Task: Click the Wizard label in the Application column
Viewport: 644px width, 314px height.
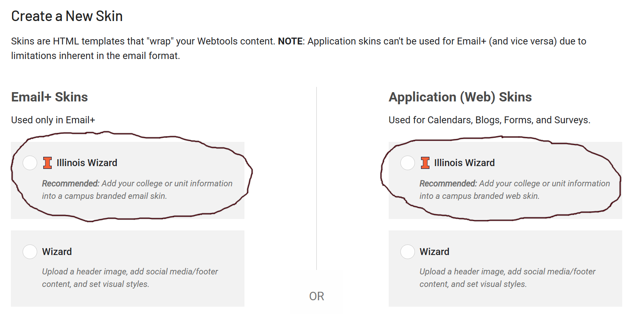Action: [434, 252]
